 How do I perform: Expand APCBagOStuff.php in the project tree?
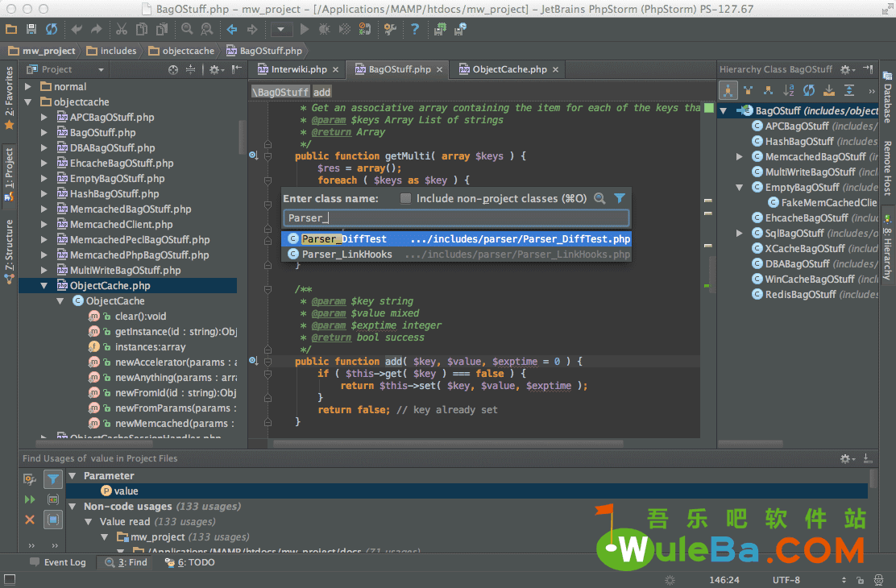[x=44, y=117]
